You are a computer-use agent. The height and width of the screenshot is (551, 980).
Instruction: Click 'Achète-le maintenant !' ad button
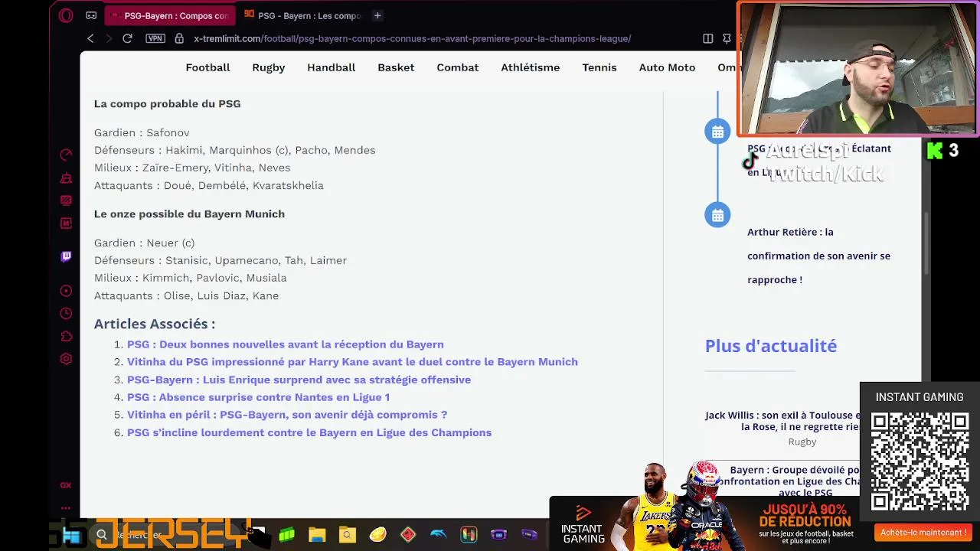tap(923, 533)
